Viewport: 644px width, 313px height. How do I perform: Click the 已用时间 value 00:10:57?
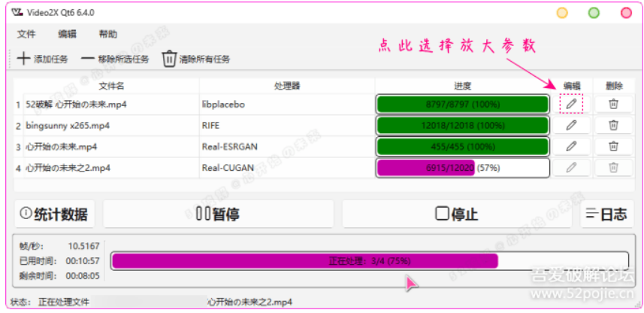[x=83, y=261]
